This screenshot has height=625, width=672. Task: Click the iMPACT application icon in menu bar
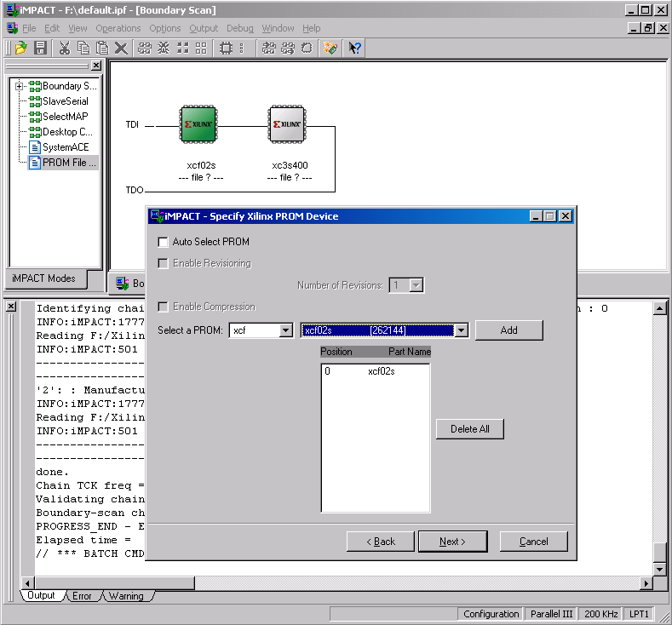(x=13, y=28)
